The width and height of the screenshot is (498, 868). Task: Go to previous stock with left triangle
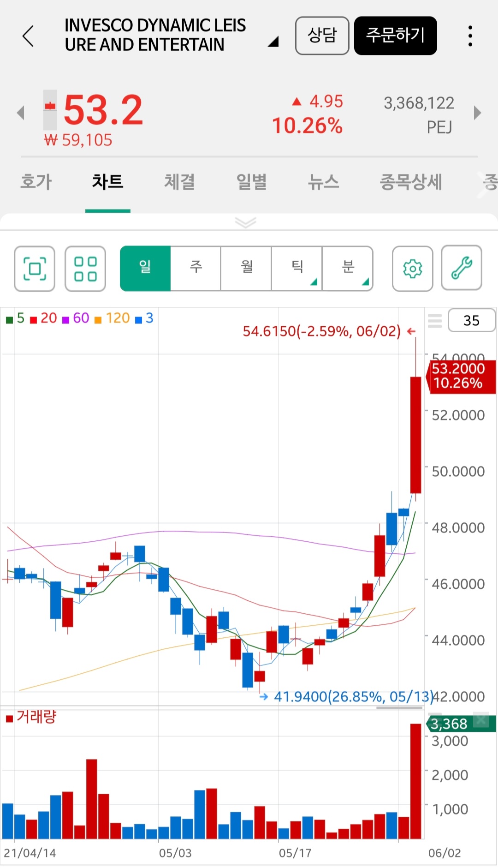click(20, 113)
